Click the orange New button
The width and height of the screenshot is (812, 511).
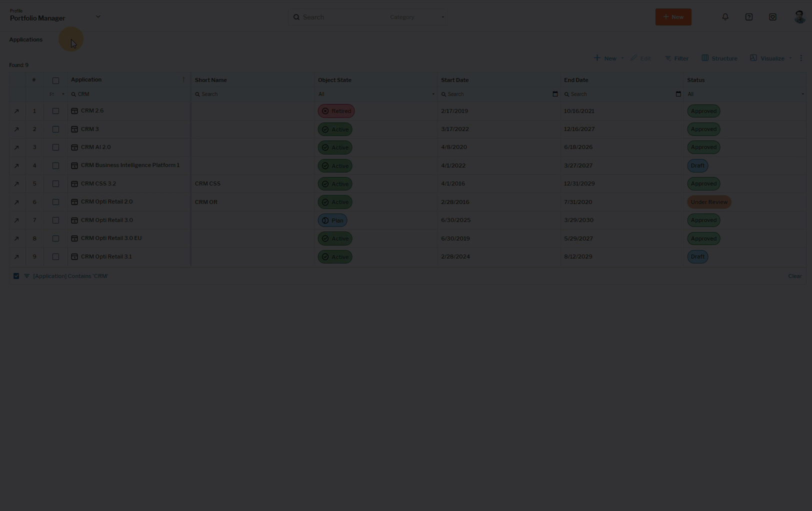click(x=673, y=17)
